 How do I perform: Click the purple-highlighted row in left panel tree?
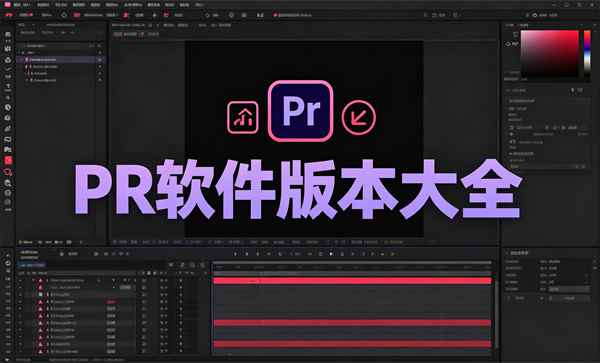click(61, 60)
